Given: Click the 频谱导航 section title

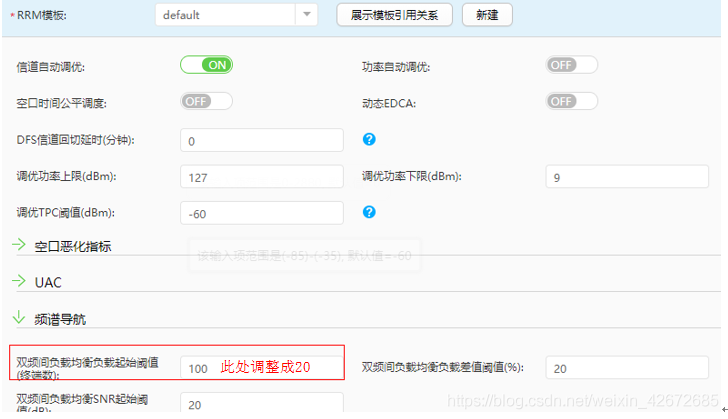Looking at the screenshot, I should [60, 319].
